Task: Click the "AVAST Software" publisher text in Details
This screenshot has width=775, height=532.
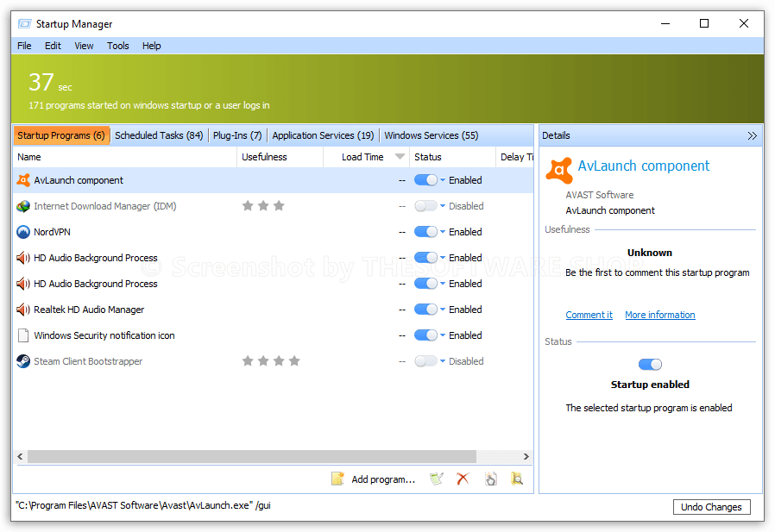Action: click(600, 195)
